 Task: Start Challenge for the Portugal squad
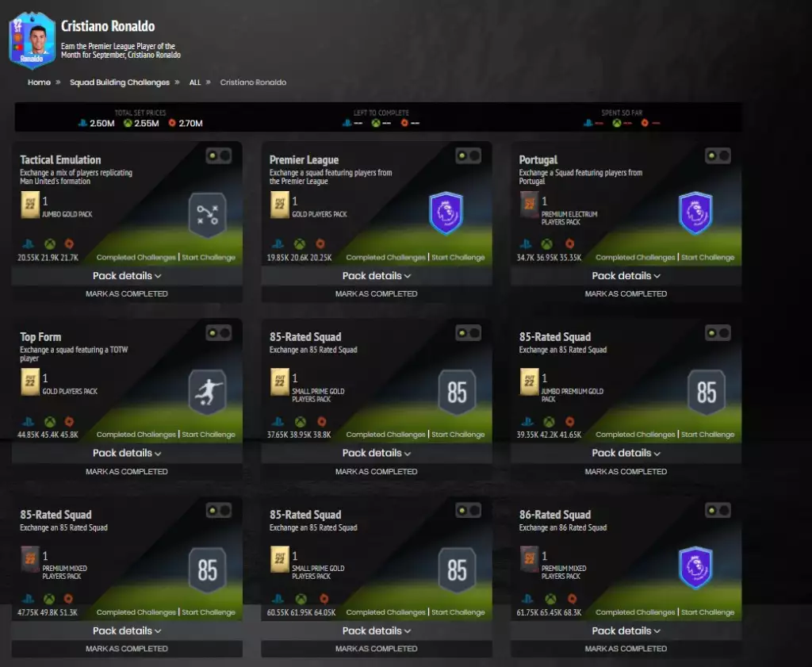point(707,258)
